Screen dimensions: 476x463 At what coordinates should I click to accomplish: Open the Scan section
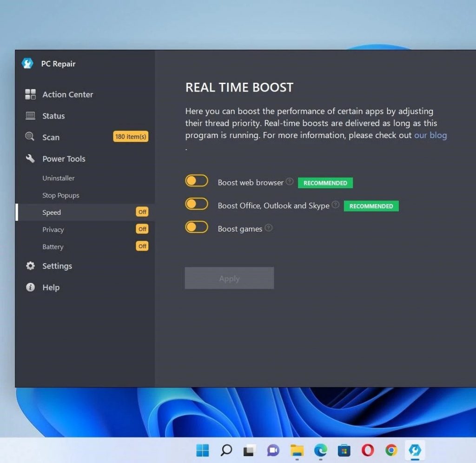(51, 137)
